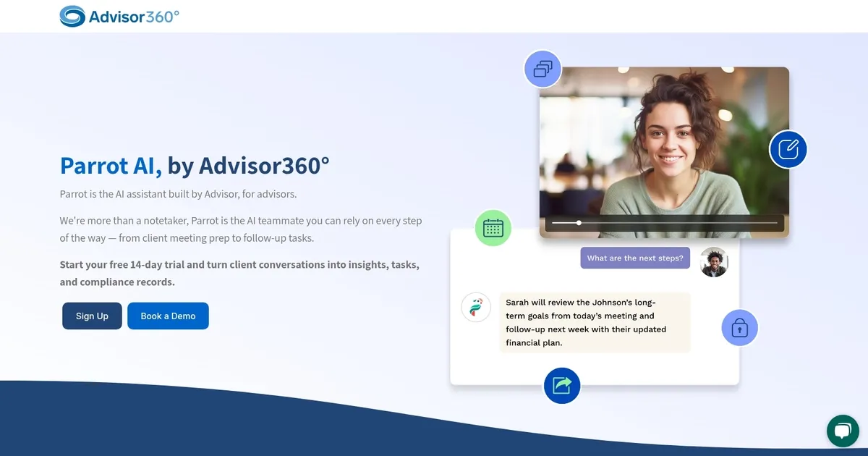Open the live chat widget
Viewport: 868px width, 456px height.
pos(843,431)
